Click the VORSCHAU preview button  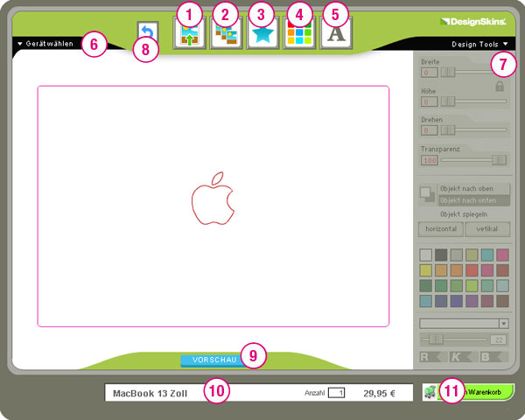click(214, 360)
